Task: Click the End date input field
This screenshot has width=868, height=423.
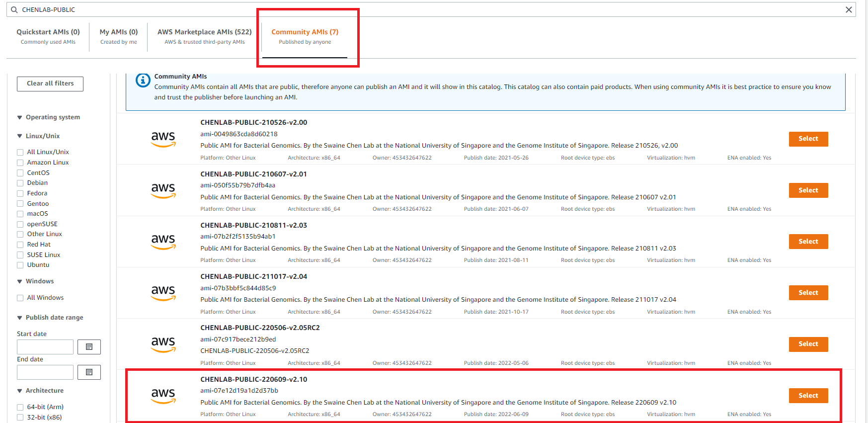Action: (x=45, y=372)
